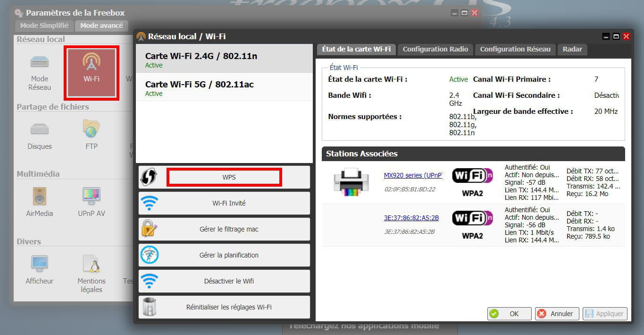Click the MX920 printer thumbnail
644x335 pixels.
coord(351,181)
